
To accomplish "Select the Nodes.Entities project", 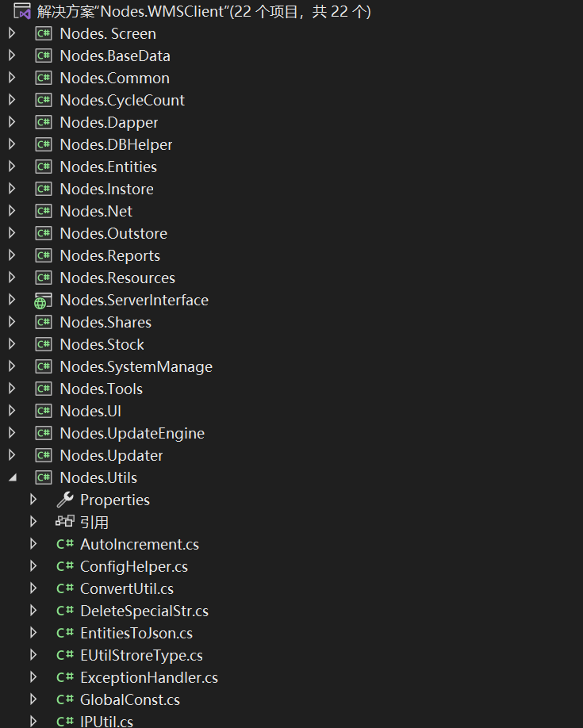I will pos(109,167).
